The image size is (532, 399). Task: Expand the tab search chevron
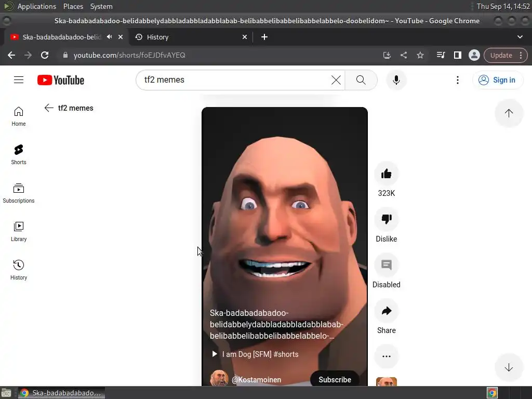point(520,37)
